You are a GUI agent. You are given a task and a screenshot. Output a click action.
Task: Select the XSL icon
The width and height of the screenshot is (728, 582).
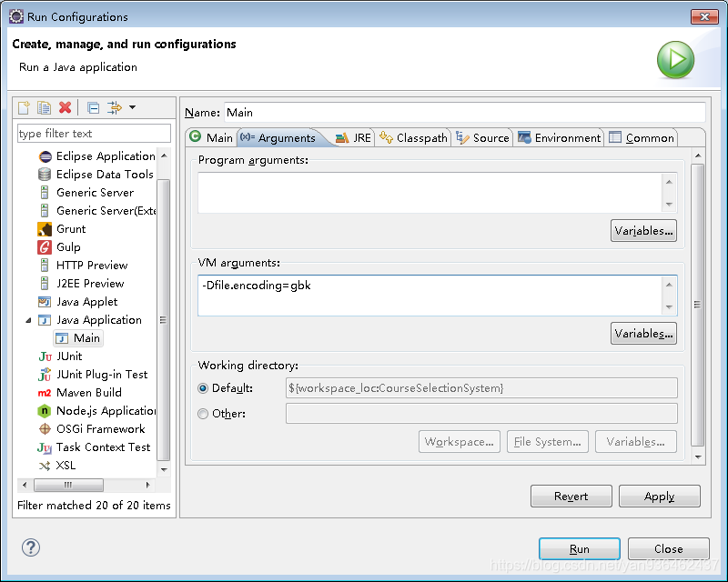45,466
